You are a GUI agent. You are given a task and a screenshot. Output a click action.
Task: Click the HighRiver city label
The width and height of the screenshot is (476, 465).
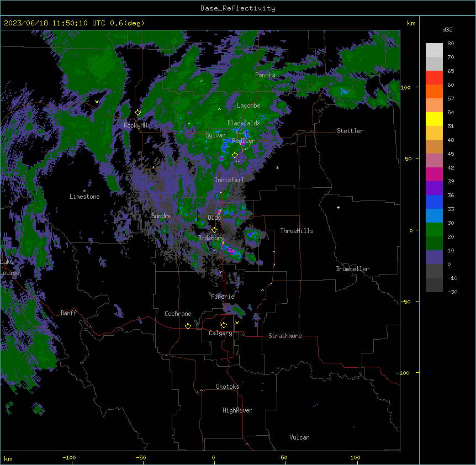pyautogui.click(x=237, y=410)
